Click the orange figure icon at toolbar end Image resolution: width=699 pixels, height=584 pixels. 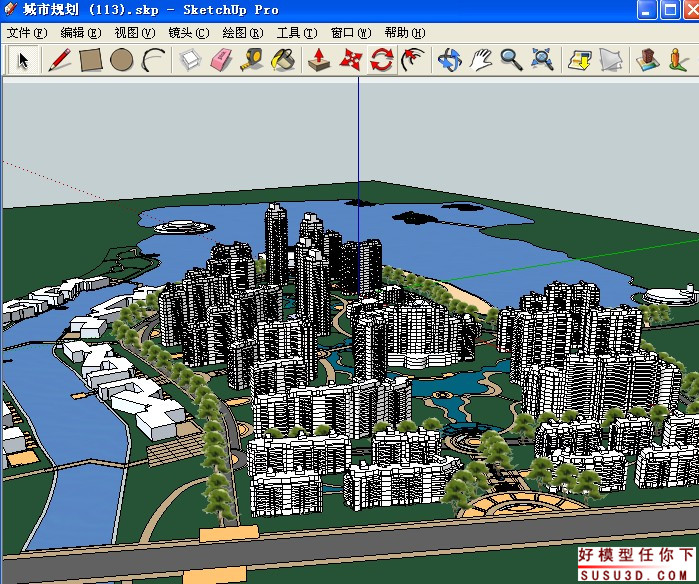tap(678, 60)
